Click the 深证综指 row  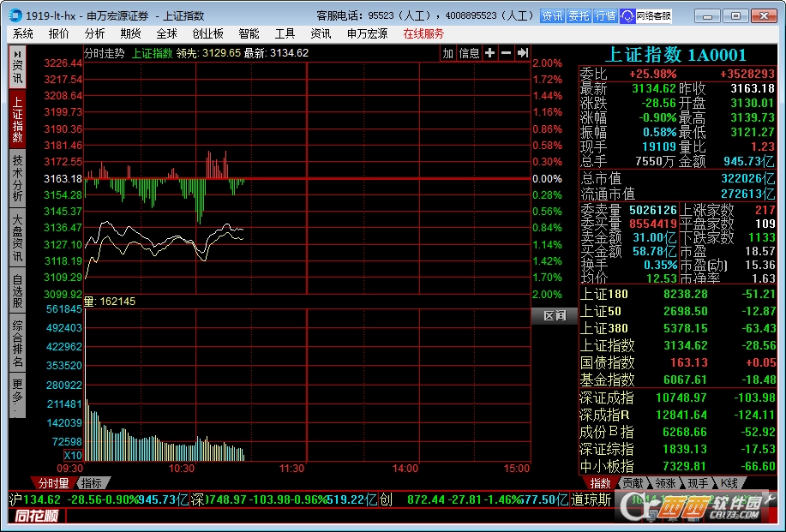pos(678,449)
